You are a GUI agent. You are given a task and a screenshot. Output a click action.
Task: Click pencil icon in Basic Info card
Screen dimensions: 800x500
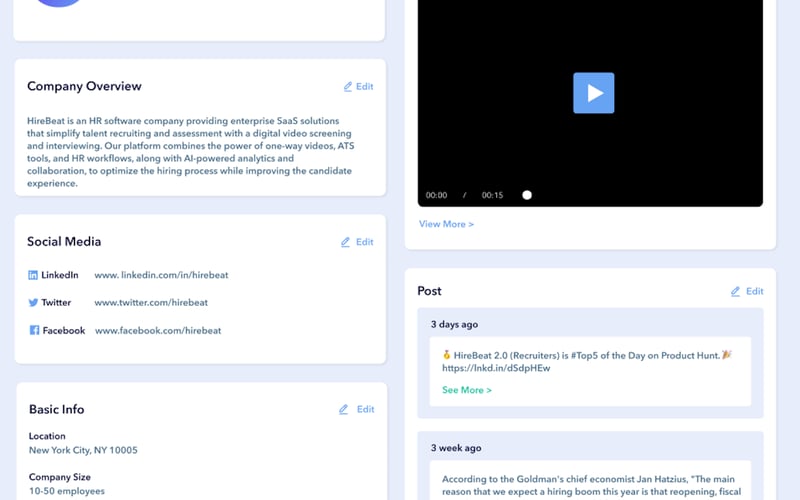click(343, 409)
